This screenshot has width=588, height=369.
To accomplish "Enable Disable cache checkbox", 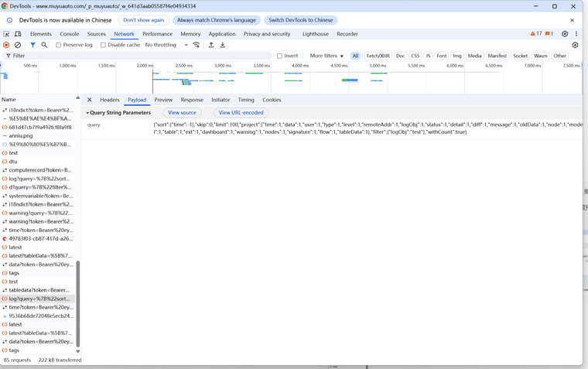I will (103, 45).
